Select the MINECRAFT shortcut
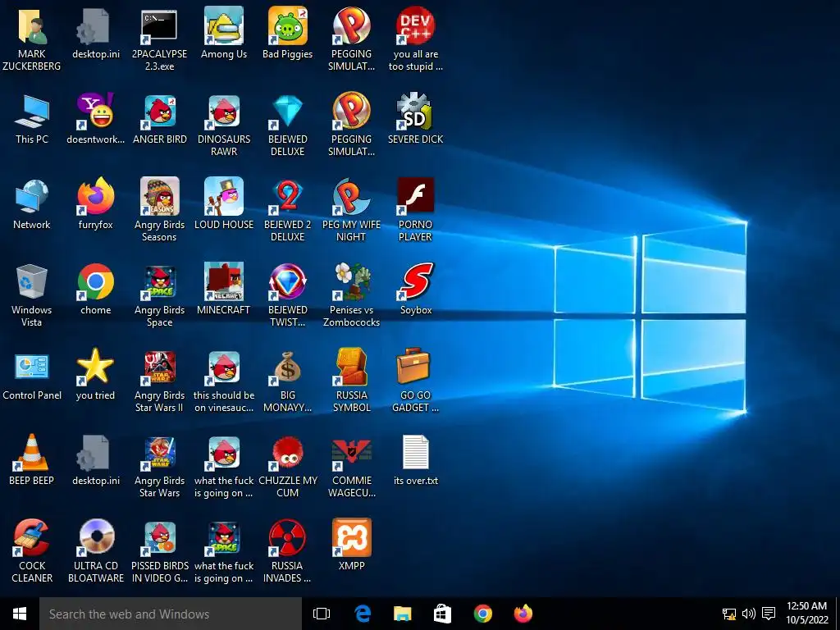The height and width of the screenshot is (630, 840). click(223, 282)
